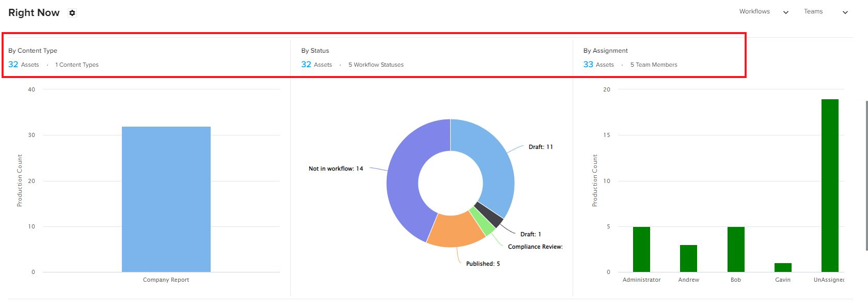The image size is (868, 305).
Task: Select the dark gray Draft: 1 slice
Action: click(490, 214)
